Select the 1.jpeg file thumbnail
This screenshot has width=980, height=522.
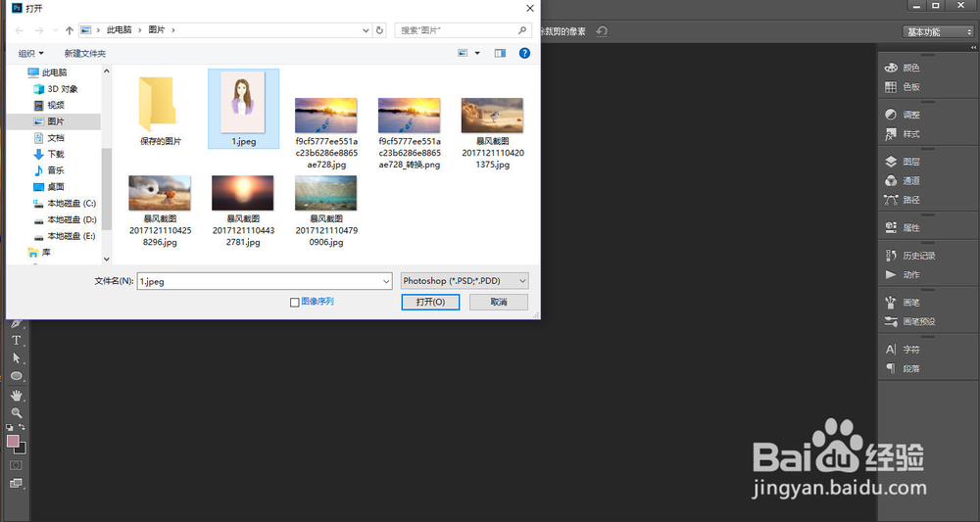[x=244, y=109]
